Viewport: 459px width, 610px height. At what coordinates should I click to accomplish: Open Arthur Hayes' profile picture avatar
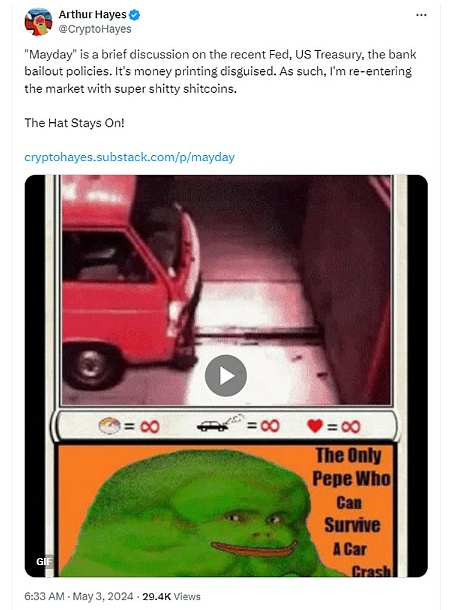click(38, 22)
